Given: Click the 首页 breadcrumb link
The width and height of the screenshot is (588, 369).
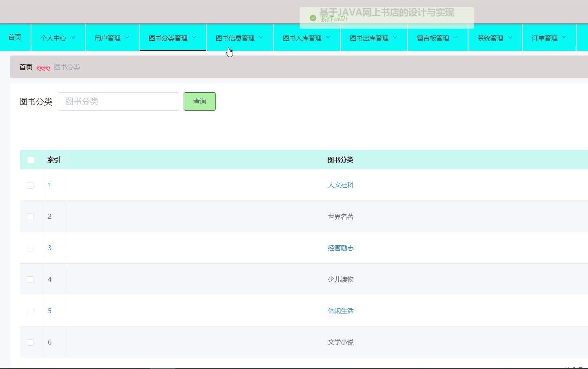Looking at the screenshot, I should tap(26, 67).
